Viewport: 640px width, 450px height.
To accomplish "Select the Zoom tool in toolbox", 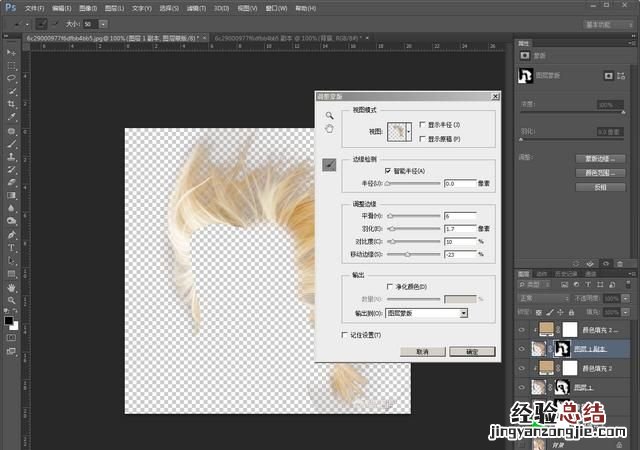I will 11,301.
